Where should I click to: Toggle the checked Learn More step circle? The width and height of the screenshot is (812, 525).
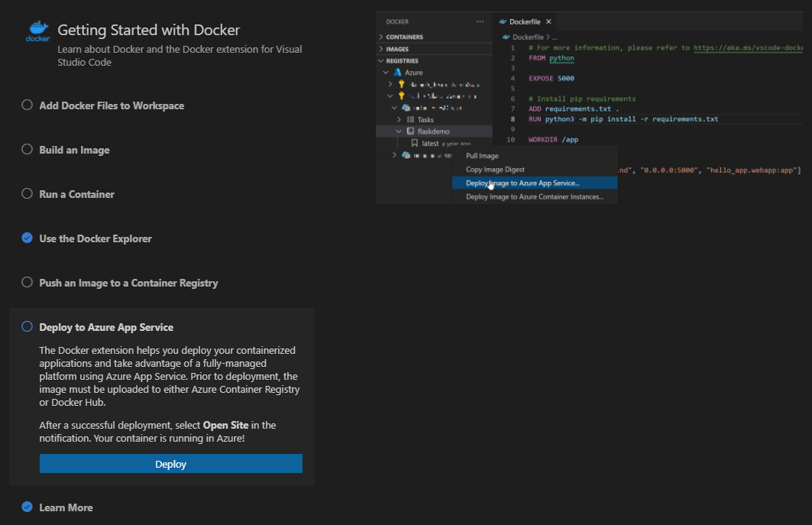point(27,507)
